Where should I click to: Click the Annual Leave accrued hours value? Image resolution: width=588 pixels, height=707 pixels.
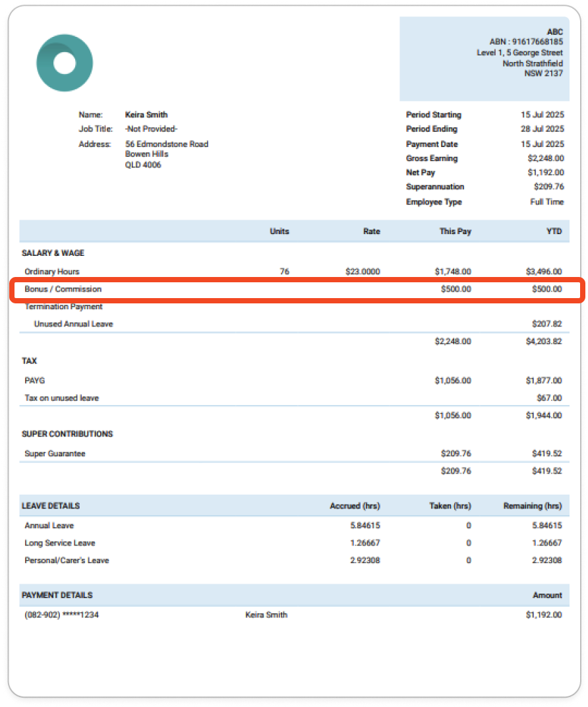(356, 525)
